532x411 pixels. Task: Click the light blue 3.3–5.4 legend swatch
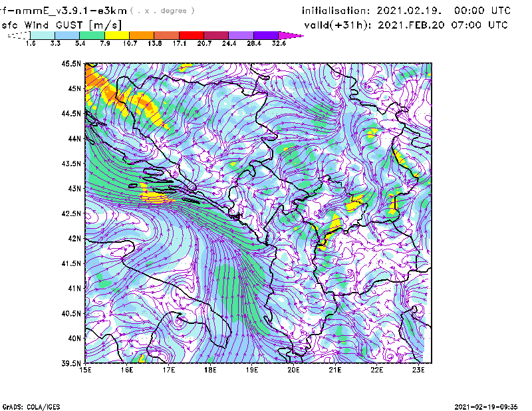[67, 35]
